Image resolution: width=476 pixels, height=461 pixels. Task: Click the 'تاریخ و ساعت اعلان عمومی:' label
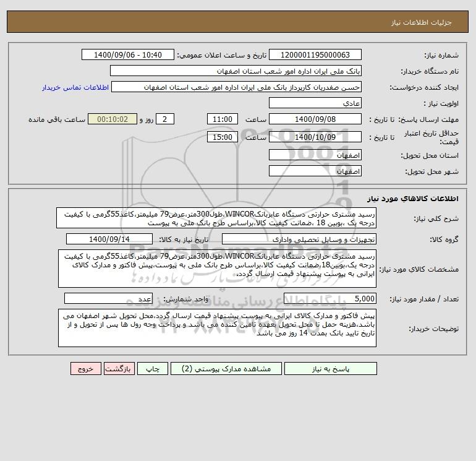(221, 55)
